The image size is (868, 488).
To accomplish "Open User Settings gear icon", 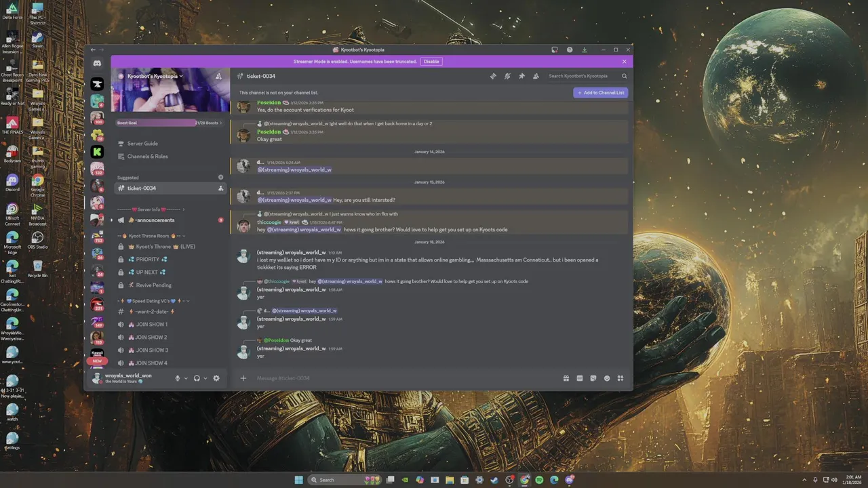I will point(216,378).
